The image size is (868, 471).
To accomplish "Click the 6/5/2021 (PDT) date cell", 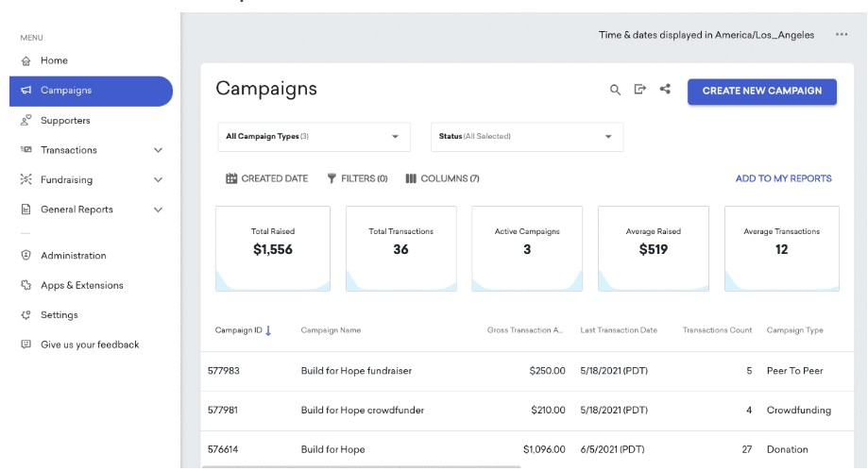I will pos(612,449).
